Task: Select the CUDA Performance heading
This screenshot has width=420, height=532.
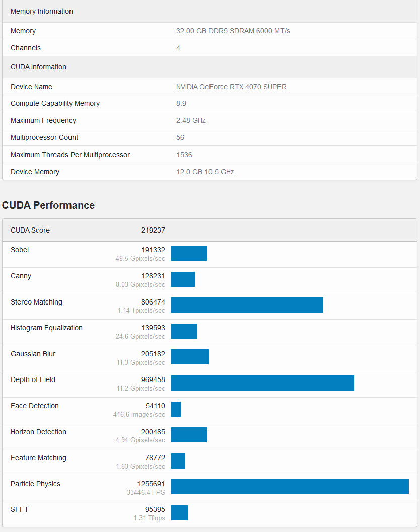Action: click(48, 205)
